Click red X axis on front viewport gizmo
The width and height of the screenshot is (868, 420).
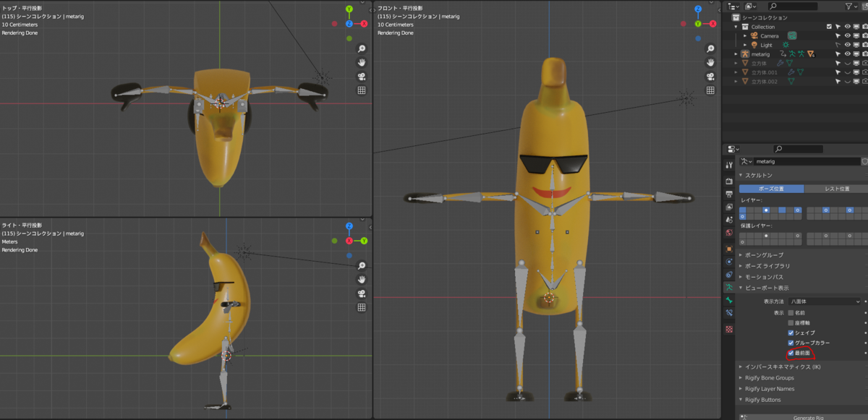(x=712, y=24)
